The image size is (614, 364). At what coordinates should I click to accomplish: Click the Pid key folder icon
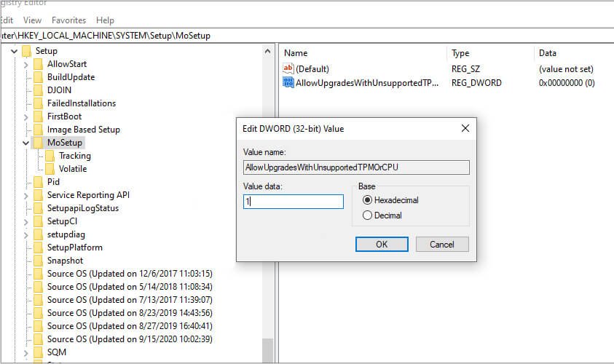click(38, 182)
